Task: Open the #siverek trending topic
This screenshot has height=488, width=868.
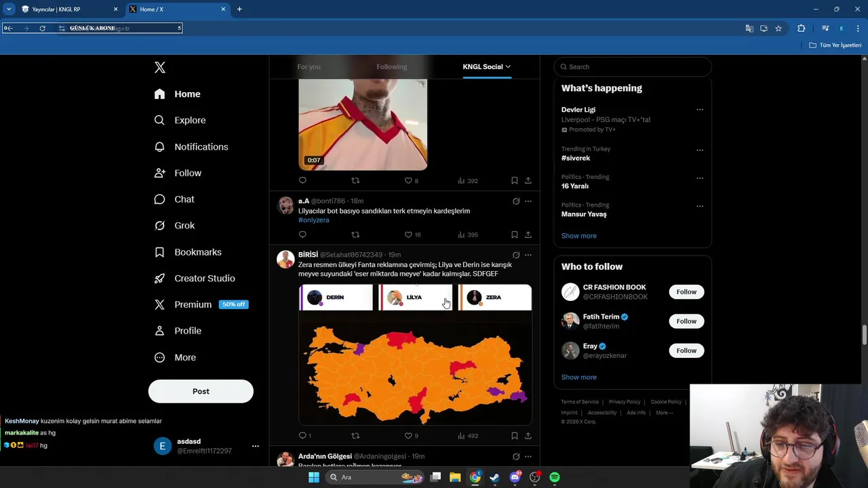Action: click(576, 158)
